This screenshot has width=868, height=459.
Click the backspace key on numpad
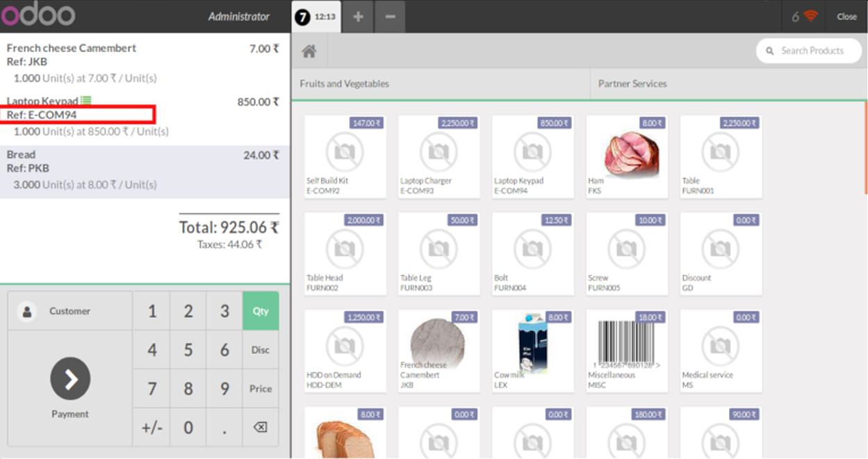(x=261, y=427)
